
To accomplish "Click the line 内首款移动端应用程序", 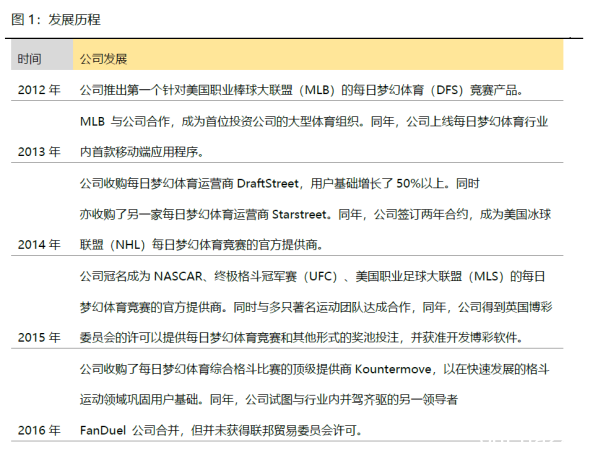I will click(x=141, y=152).
